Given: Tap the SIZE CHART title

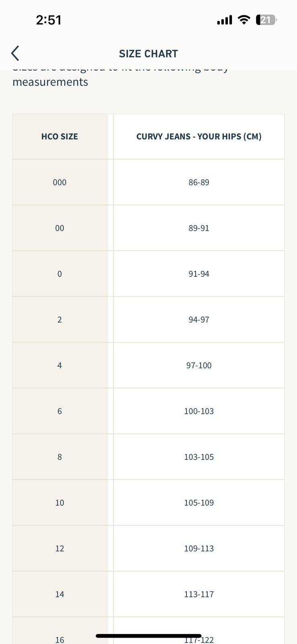Looking at the screenshot, I should (148, 54).
